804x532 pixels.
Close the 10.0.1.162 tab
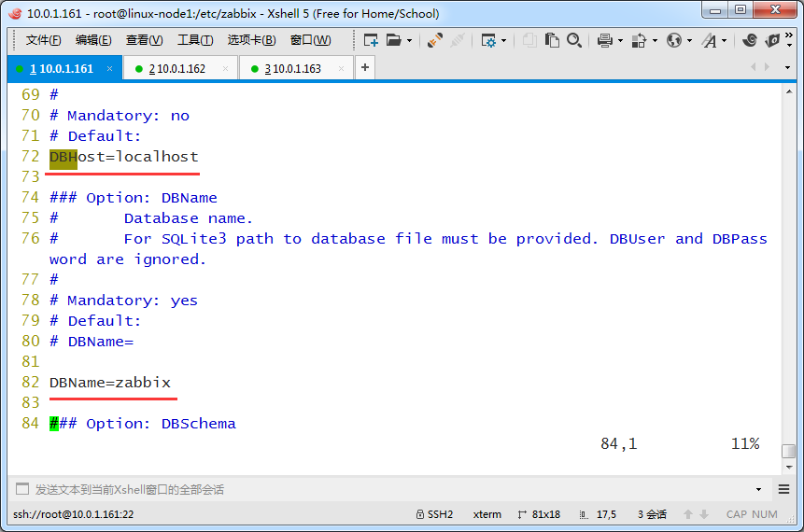[225, 69]
